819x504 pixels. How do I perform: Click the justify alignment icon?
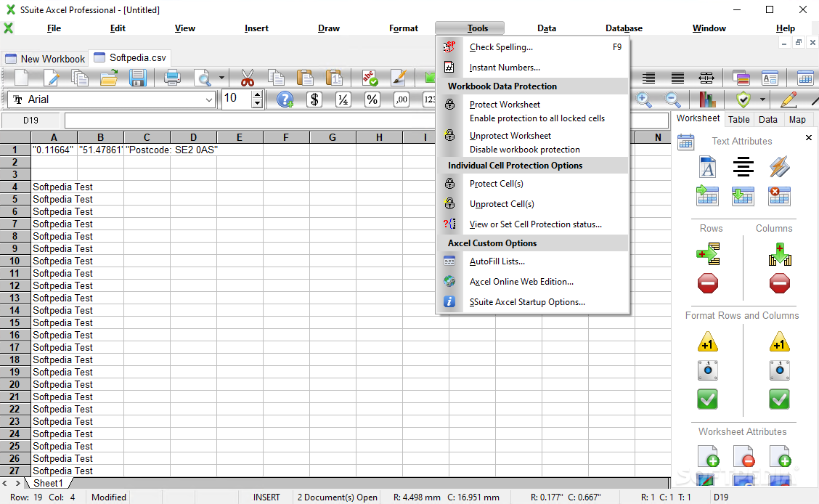point(677,78)
